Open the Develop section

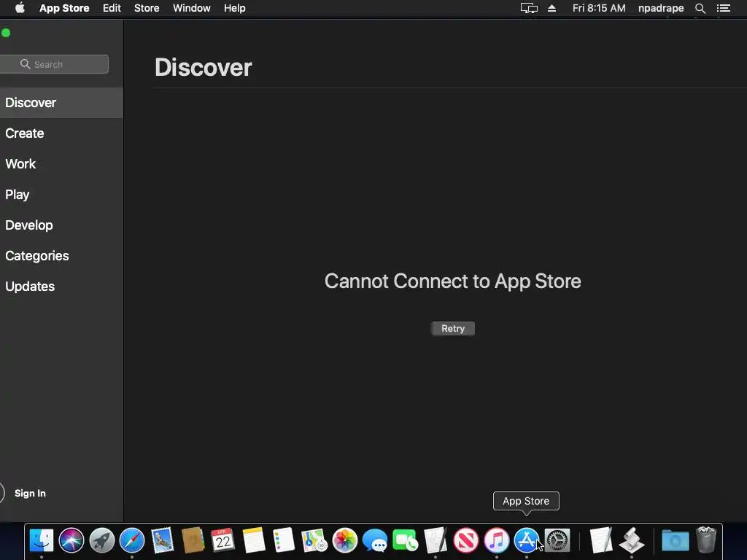(61, 225)
